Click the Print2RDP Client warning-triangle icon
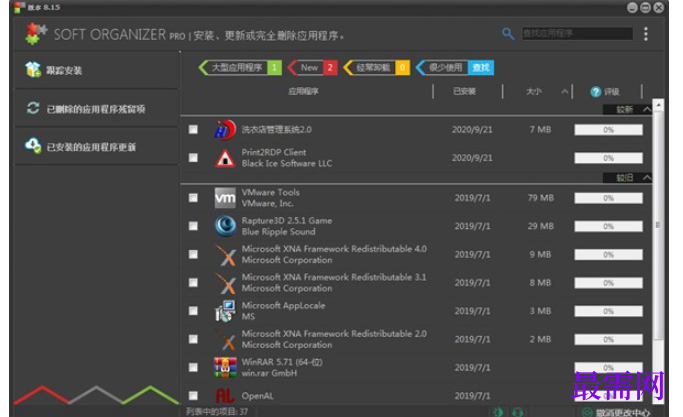 (x=225, y=158)
